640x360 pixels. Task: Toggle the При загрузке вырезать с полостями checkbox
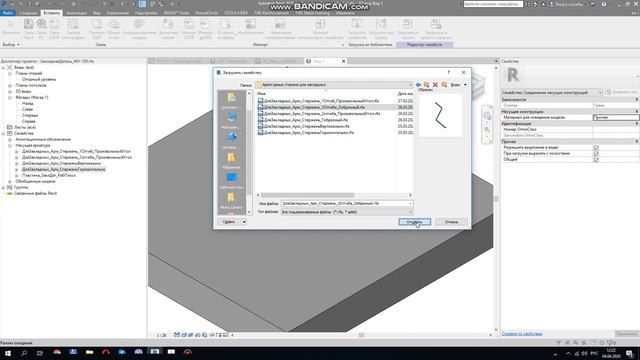click(596, 153)
